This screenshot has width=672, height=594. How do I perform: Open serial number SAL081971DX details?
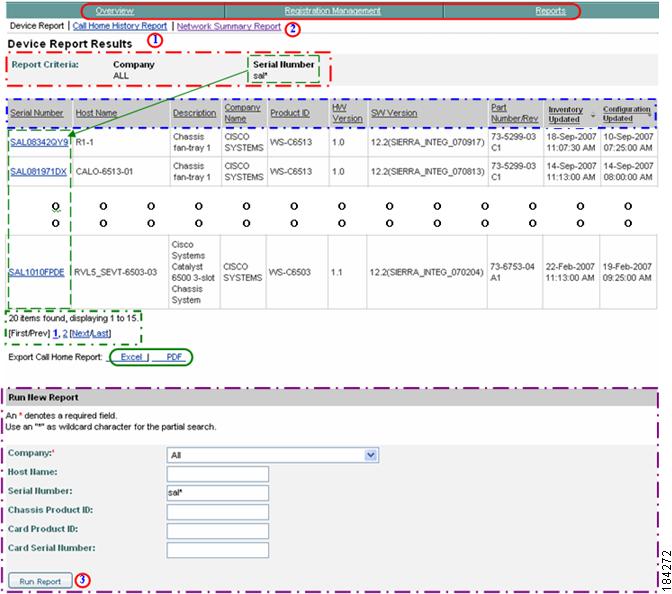point(38,171)
